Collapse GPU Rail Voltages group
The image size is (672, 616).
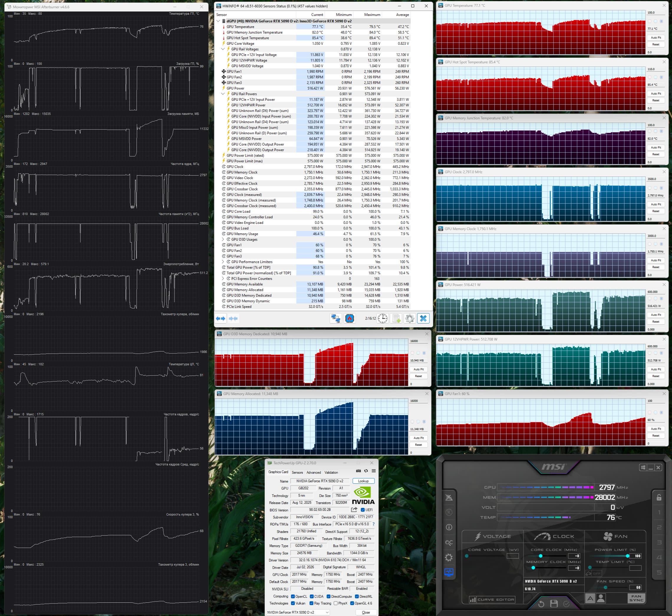(223, 49)
